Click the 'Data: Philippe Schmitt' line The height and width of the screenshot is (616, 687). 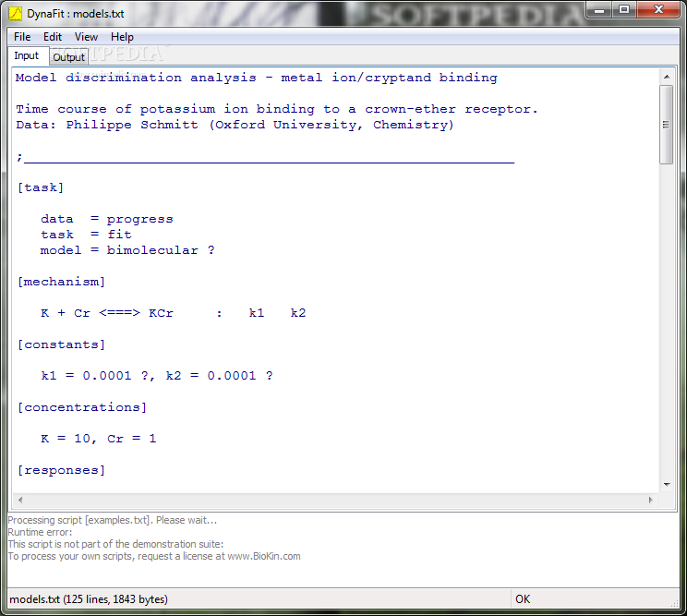235,125
